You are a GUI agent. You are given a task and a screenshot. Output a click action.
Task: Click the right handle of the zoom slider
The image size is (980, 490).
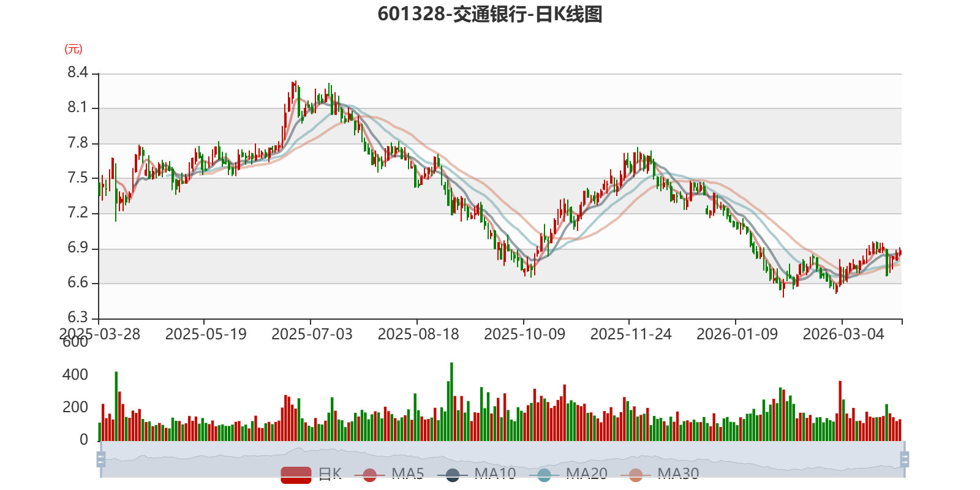pyautogui.click(x=904, y=459)
